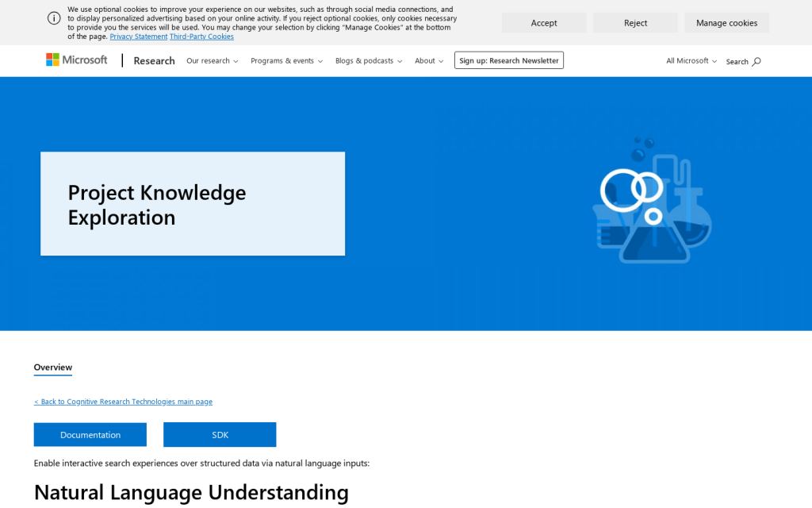
Task: Expand the Programs & events menu
Action: click(x=287, y=60)
